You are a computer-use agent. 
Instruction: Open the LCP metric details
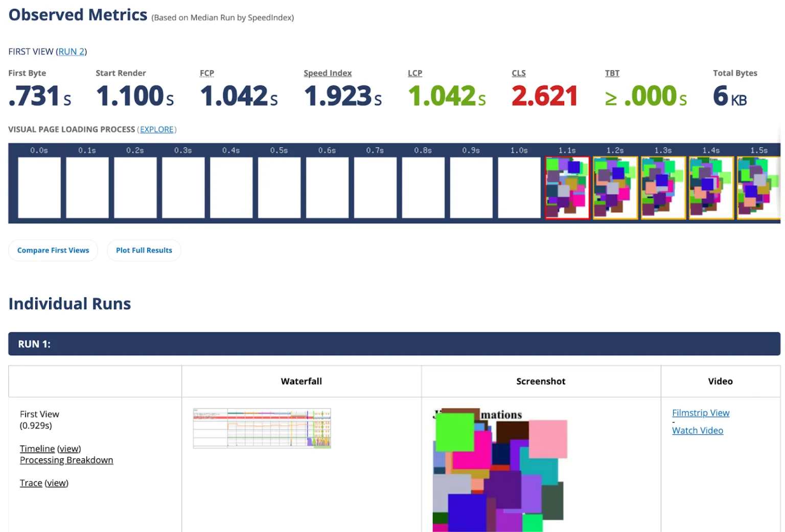414,73
